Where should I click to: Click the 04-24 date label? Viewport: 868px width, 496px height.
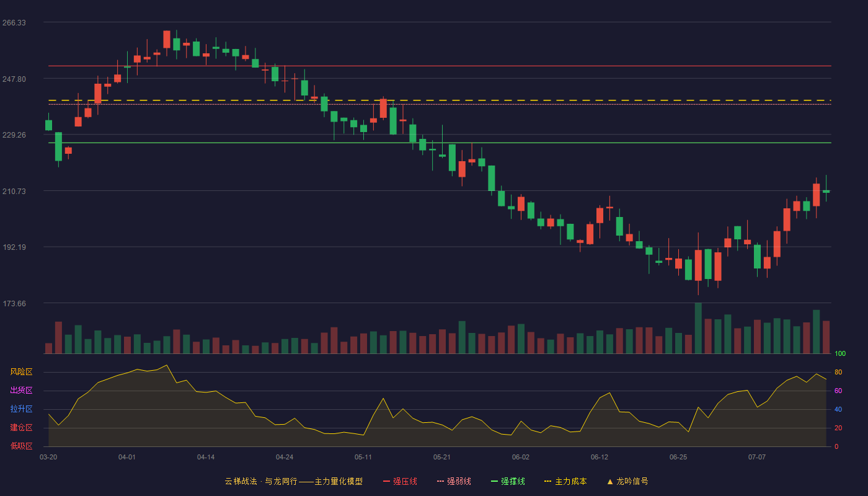[x=285, y=457]
